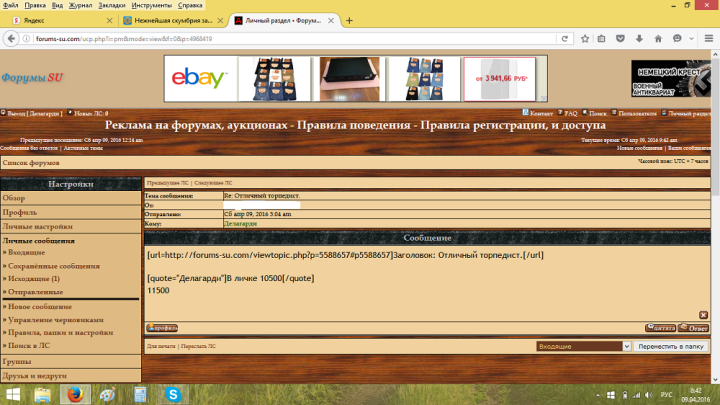Click the Ответ reply button

[x=694, y=328]
